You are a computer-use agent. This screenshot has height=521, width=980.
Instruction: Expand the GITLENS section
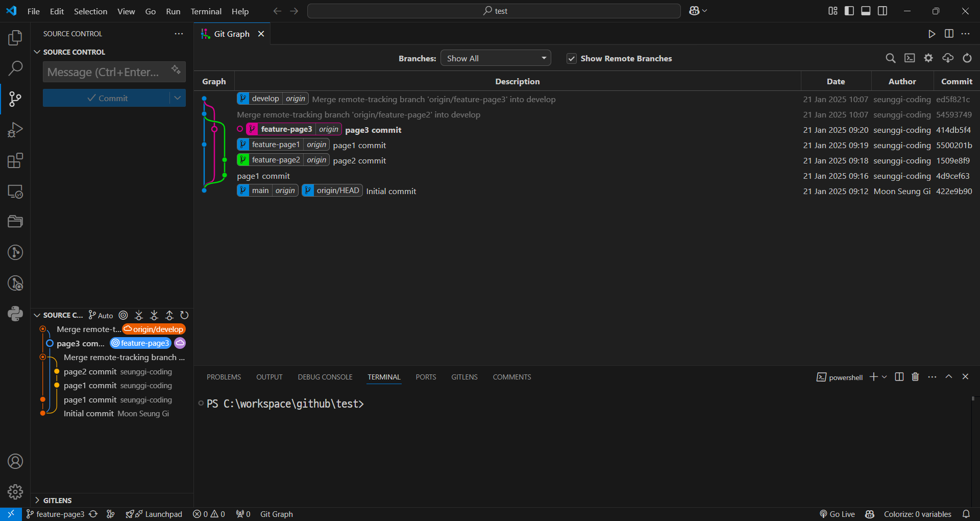click(x=37, y=500)
